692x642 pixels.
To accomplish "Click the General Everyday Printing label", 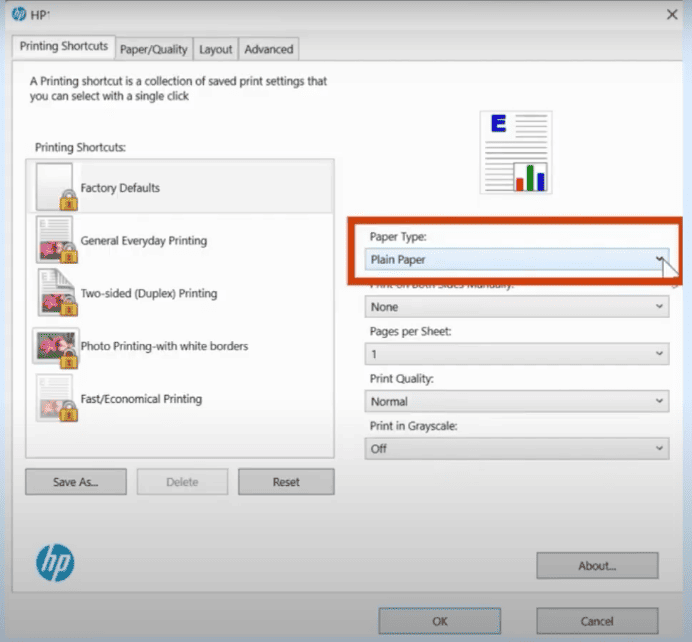I will tap(143, 240).
